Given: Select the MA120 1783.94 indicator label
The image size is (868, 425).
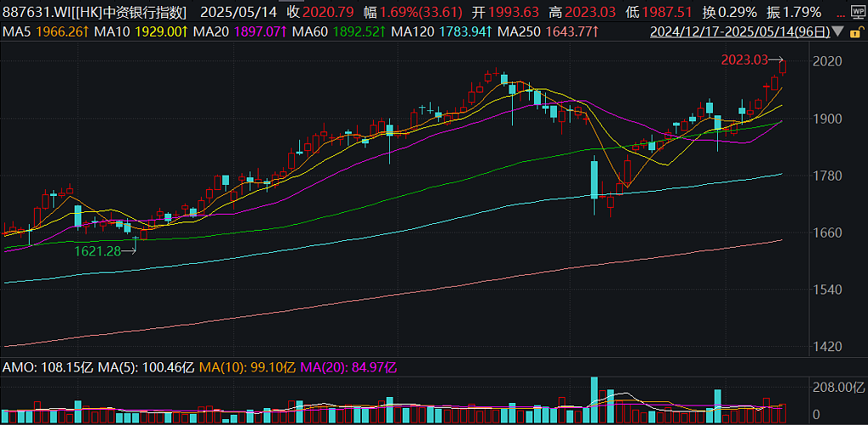Looking at the screenshot, I should point(442,32).
